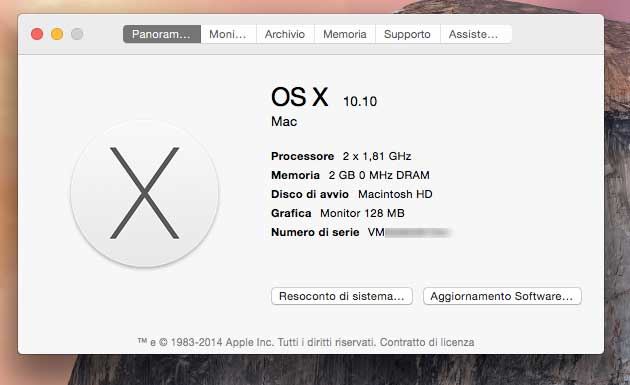Select the Archivio tab
The image size is (630, 385).
pos(285,34)
